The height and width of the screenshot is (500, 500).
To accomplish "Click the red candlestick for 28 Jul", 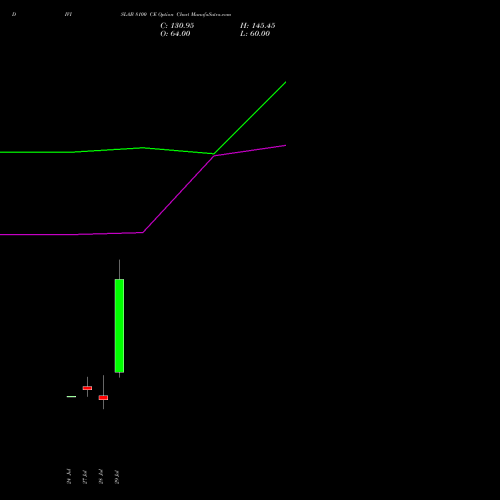I will pyautogui.click(x=103, y=397).
